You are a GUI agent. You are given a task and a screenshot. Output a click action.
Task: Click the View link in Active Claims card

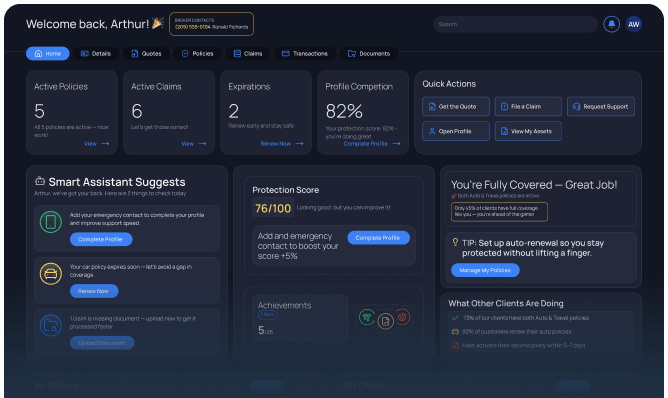tap(187, 144)
